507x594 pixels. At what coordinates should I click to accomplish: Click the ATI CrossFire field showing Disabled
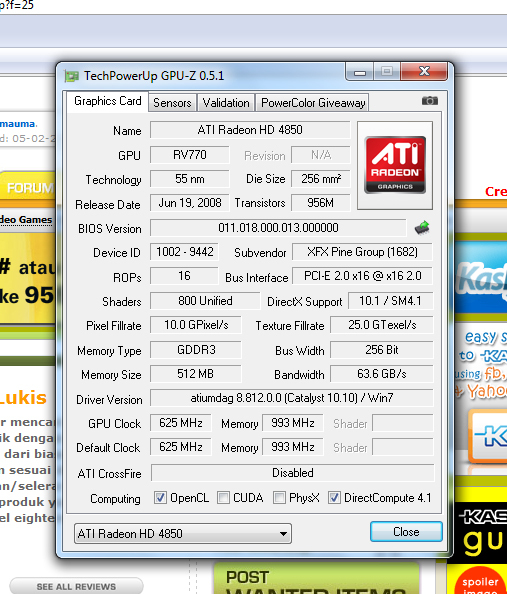pyautogui.click(x=293, y=473)
